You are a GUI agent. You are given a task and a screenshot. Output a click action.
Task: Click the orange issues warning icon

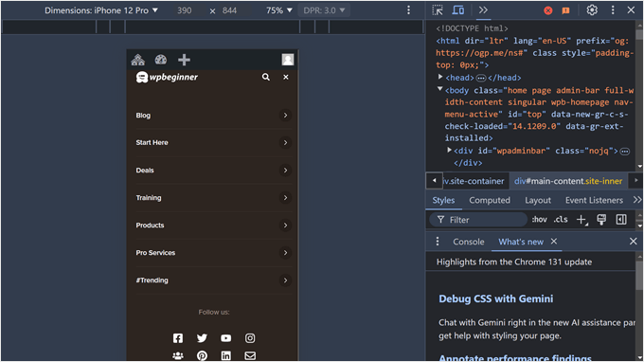point(566,10)
